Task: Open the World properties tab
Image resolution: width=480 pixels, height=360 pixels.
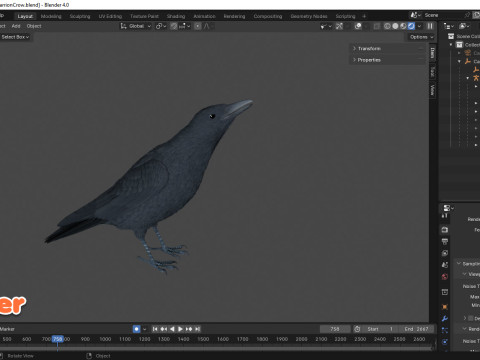Action: (445, 276)
